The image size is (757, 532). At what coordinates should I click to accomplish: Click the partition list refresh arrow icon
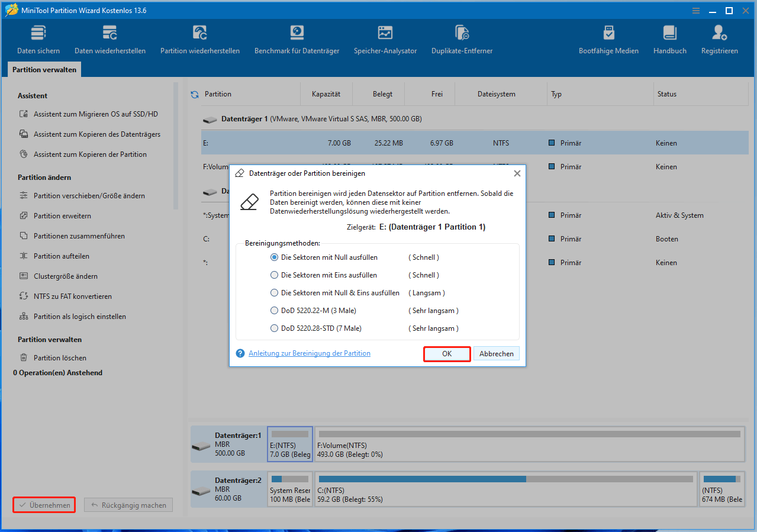[195, 93]
